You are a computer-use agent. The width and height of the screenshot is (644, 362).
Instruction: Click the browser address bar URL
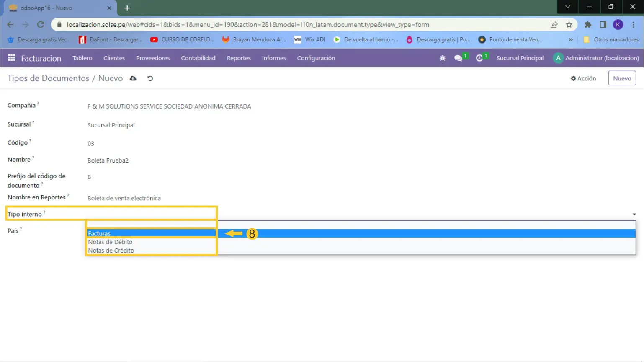tap(248, 25)
